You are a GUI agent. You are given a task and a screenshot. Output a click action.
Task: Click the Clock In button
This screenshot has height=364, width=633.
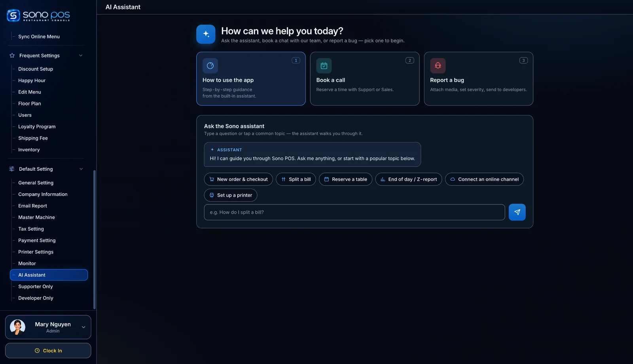[x=48, y=351]
